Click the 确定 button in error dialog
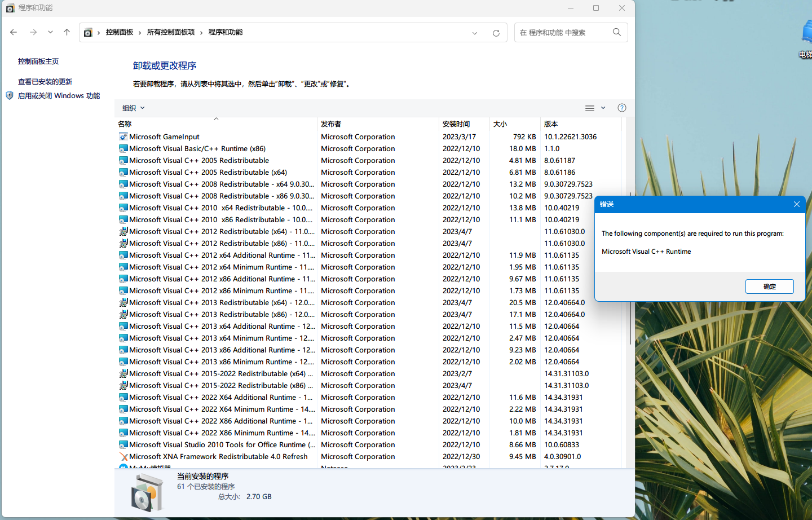Image resolution: width=812 pixels, height=520 pixels. (x=769, y=287)
